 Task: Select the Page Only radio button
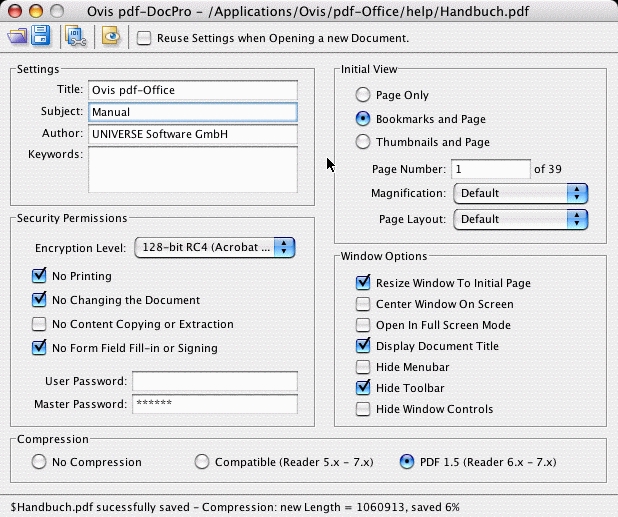tap(362, 95)
